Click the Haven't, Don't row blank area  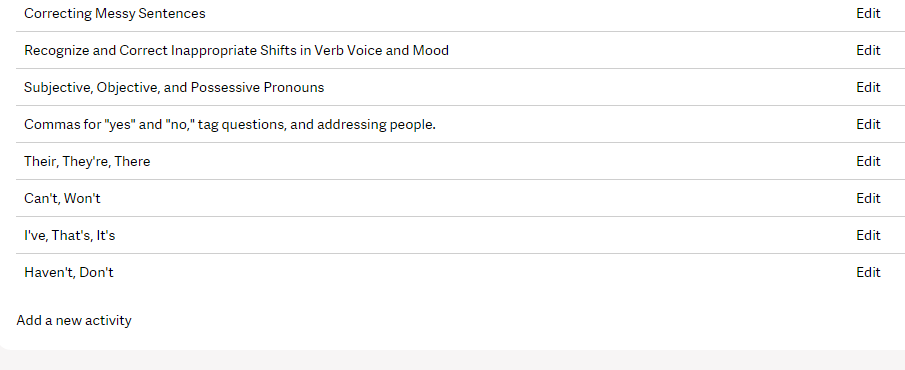coord(460,272)
